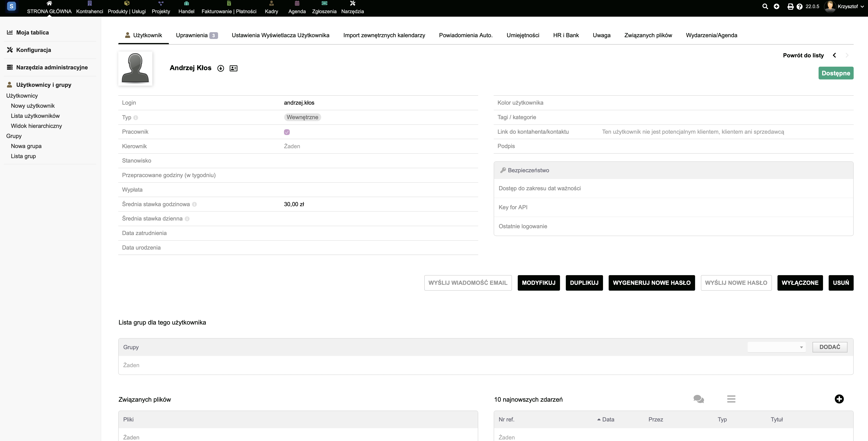Open the Powiadomienia Auto. tab
Viewport: 868px width, 441px height.
(x=466, y=35)
